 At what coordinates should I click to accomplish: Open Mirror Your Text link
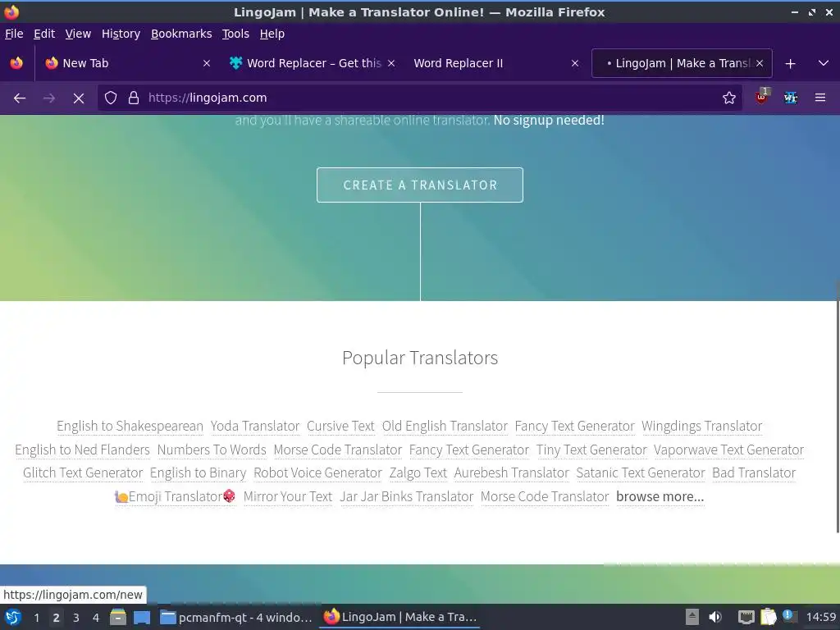(x=288, y=496)
